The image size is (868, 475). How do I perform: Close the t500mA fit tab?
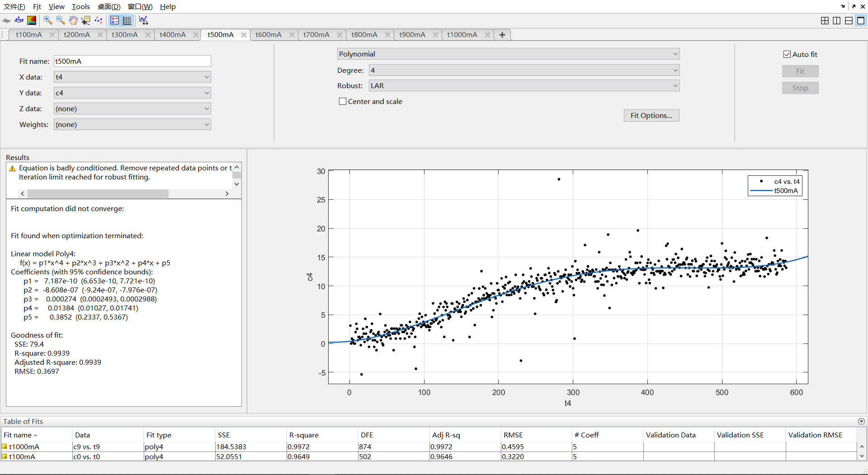click(244, 35)
